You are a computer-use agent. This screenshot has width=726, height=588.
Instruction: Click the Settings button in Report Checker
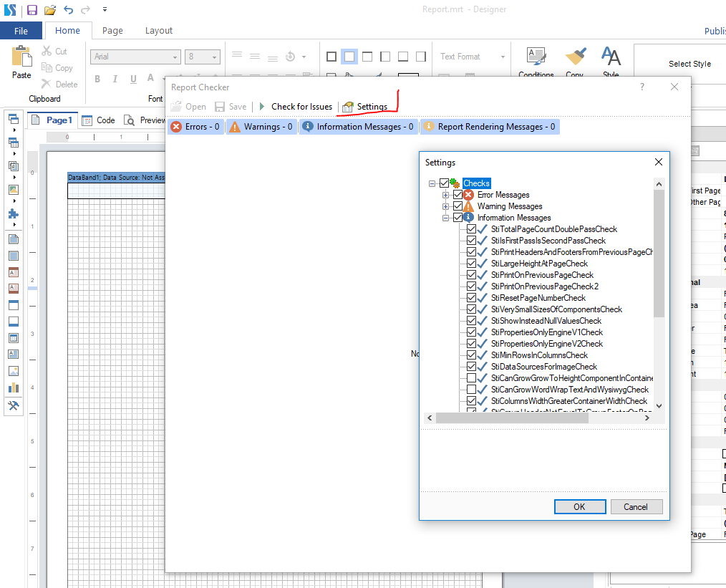coord(365,107)
